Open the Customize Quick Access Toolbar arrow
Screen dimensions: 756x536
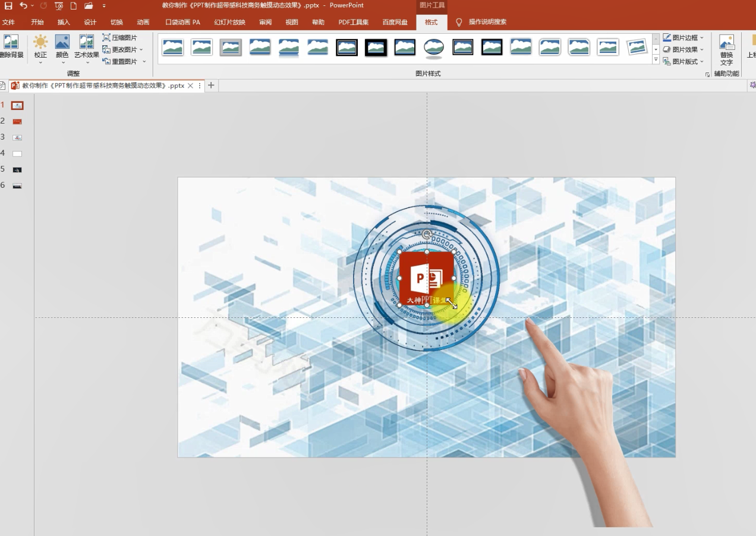tap(104, 6)
